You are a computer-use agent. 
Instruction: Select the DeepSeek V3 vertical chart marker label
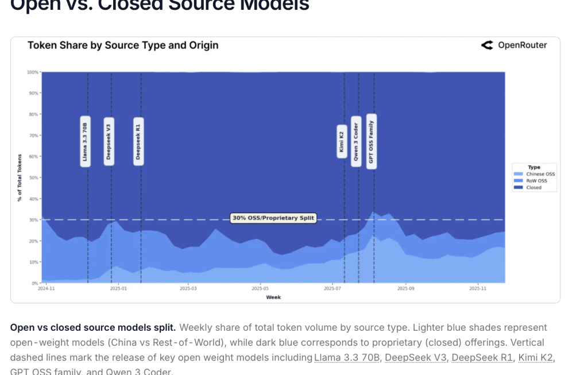[x=109, y=142]
